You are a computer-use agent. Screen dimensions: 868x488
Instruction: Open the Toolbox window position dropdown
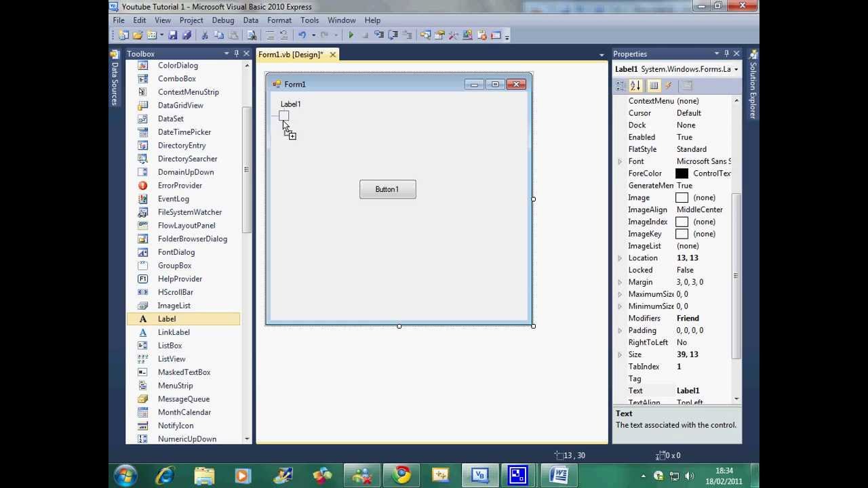pos(226,54)
